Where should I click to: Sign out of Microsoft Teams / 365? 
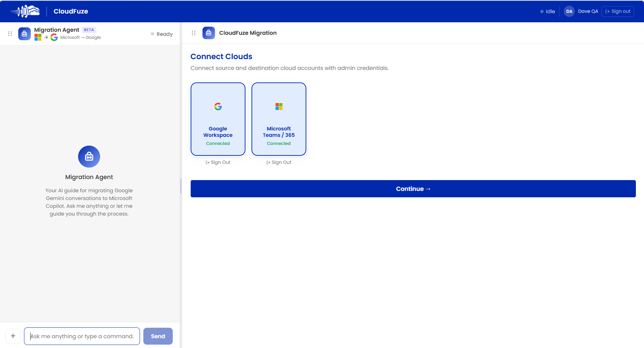click(x=279, y=163)
